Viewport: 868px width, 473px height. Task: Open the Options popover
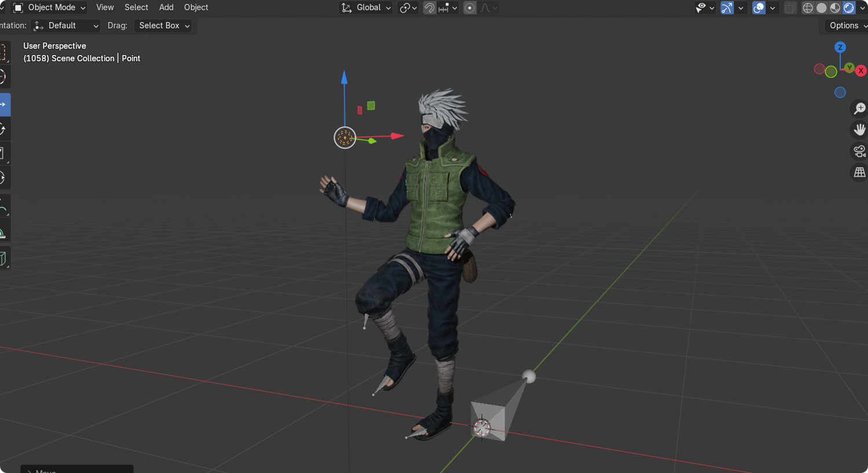(846, 25)
